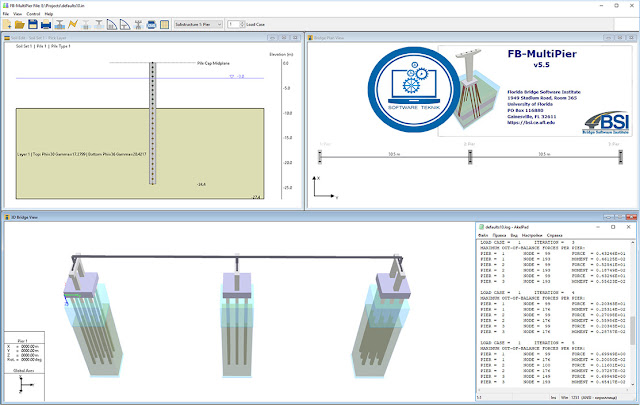This screenshot has width=640, height=405.
Task: Click the blue printer-style toolbar icon
Action: (151, 24)
